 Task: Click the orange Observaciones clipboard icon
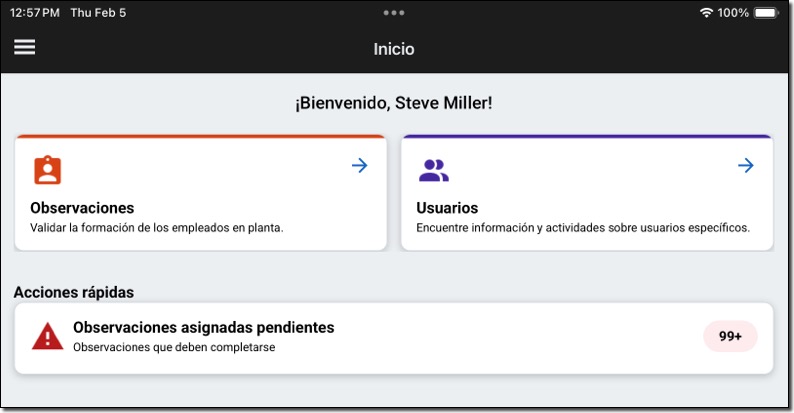(x=47, y=170)
